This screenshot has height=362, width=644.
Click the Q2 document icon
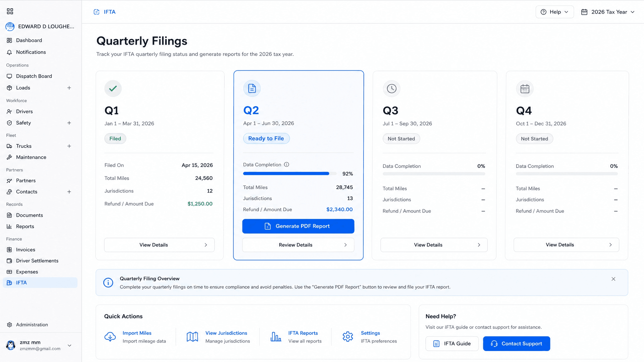(252, 88)
